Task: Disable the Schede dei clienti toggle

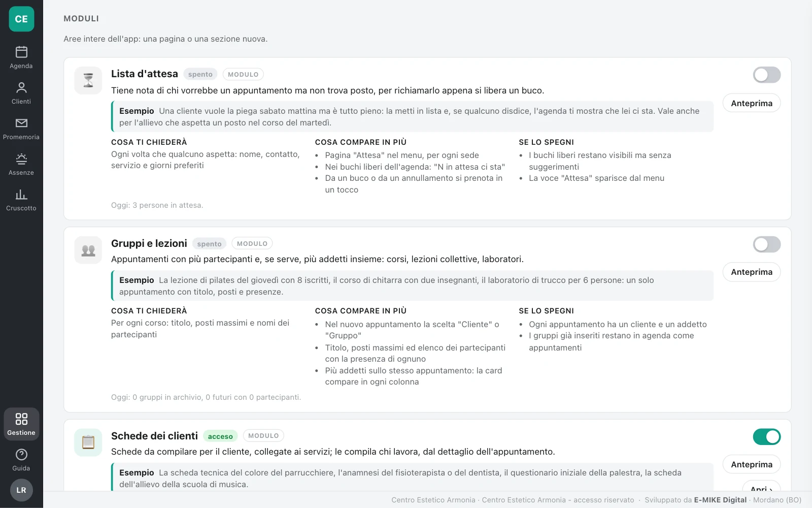Action: pos(766,436)
